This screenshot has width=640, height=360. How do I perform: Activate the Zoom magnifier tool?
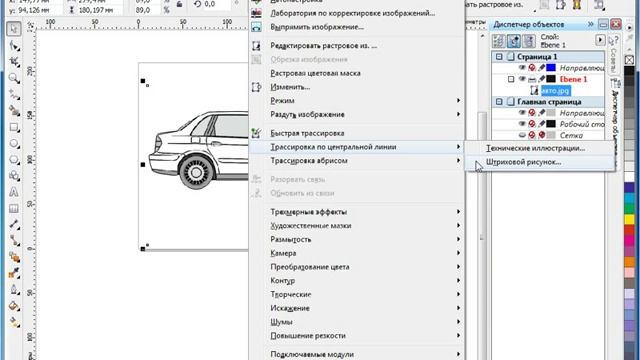click(14, 78)
